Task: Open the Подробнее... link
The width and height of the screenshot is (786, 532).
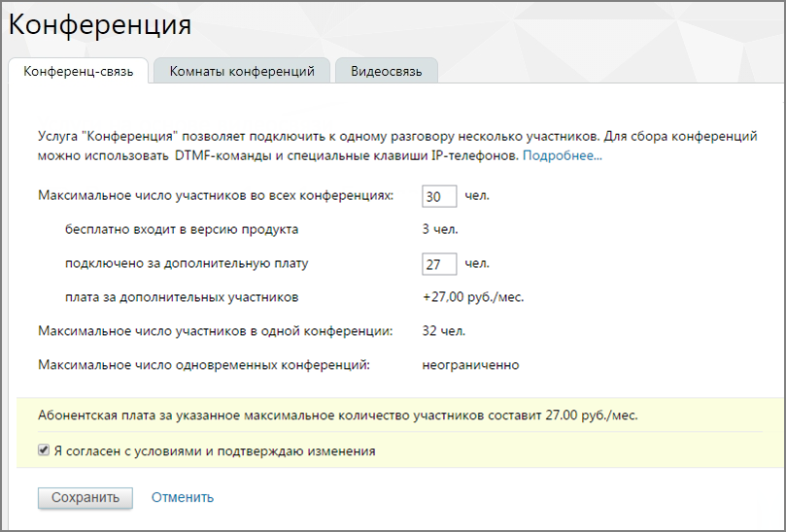Action: (562, 155)
